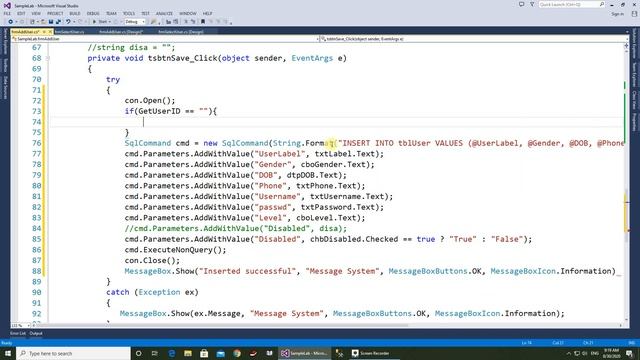The image size is (640, 360).
Task: Open the Server Explorer side panel tab
Action: [x=5, y=42]
